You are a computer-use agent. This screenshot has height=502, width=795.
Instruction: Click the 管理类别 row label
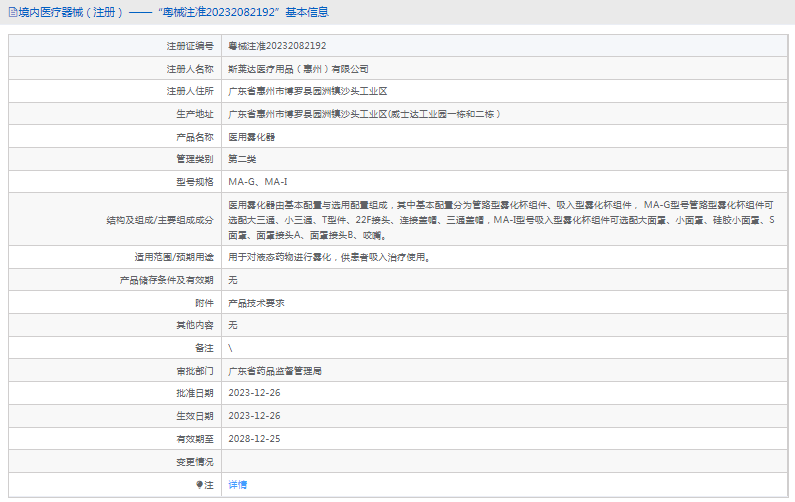(195, 159)
